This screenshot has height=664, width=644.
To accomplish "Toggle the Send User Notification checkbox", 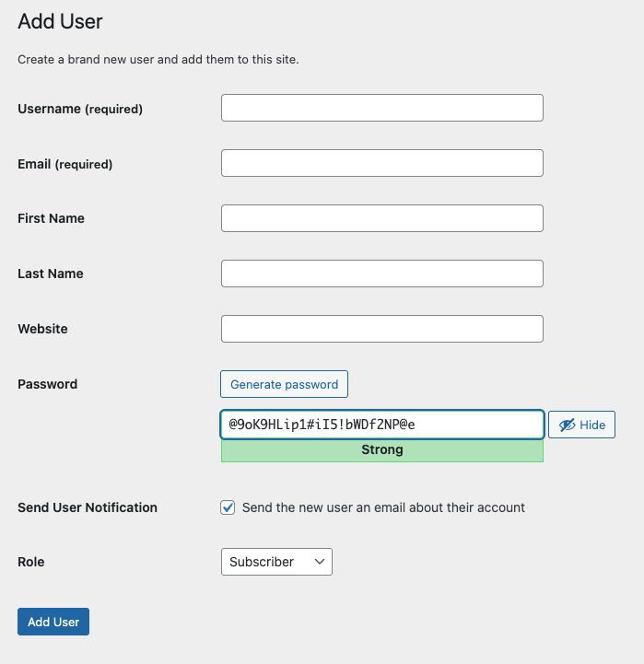I will click(x=228, y=507).
